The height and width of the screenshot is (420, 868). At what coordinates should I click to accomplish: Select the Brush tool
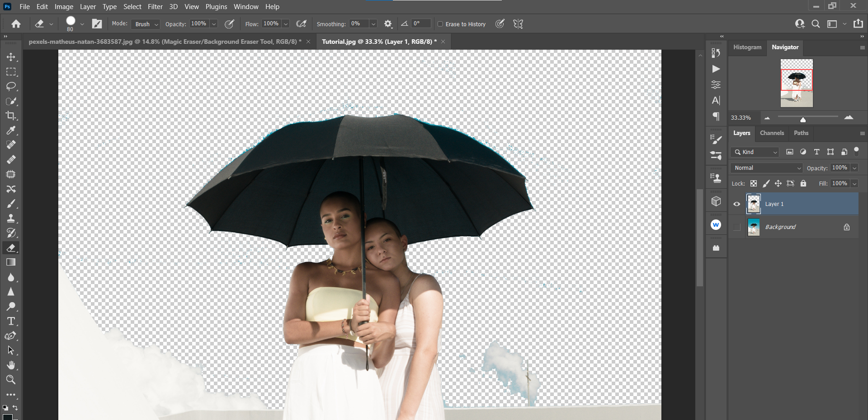pos(11,204)
